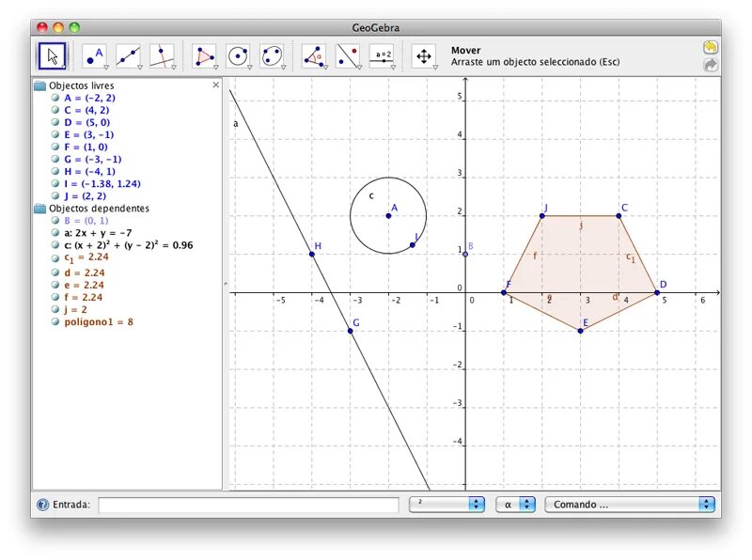The width and height of the screenshot is (752, 560).
Task: Collapse the Objectos livres folder
Action: pyautogui.click(x=40, y=86)
